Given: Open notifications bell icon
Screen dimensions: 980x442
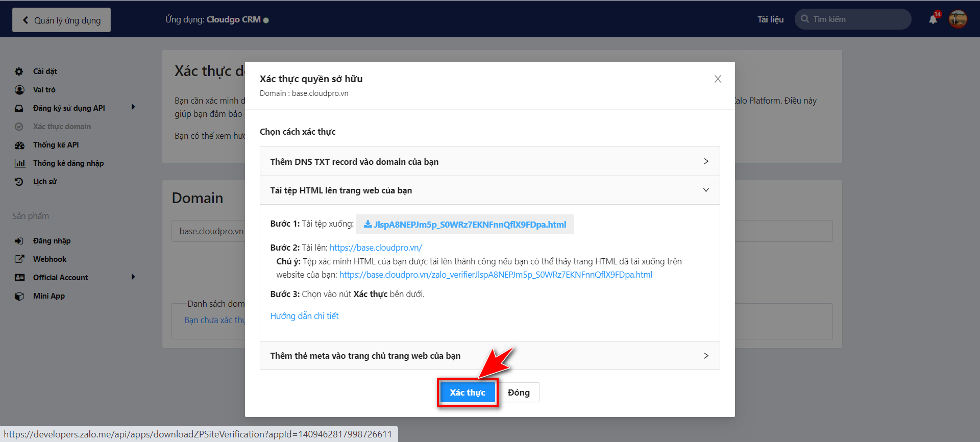Looking at the screenshot, I should point(933,19).
